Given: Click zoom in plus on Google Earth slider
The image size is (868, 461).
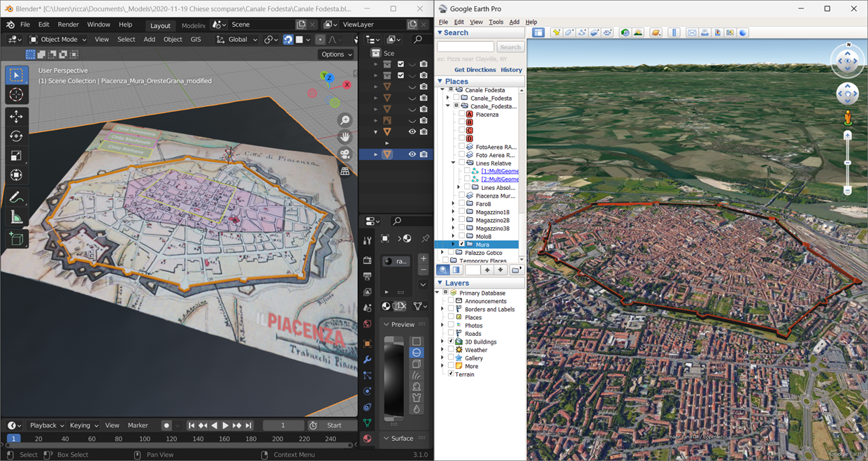Looking at the screenshot, I should click(847, 136).
